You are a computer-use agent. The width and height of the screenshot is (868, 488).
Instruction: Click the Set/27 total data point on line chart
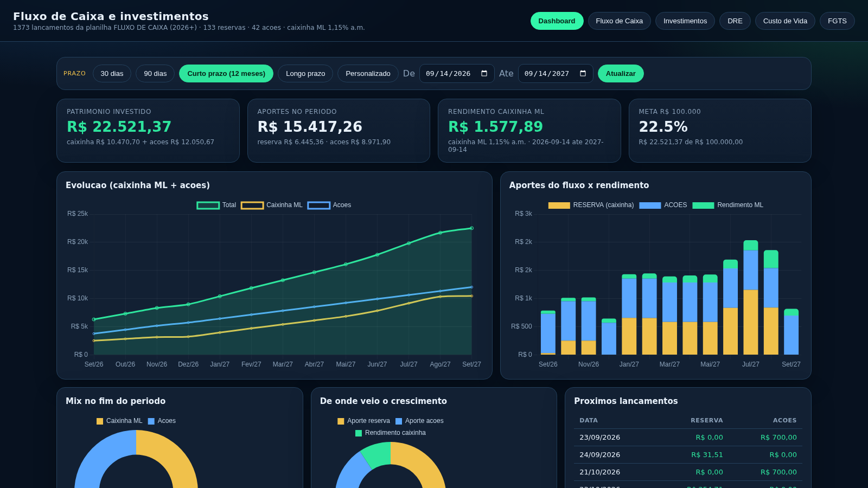pyautogui.click(x=471, y=228)
